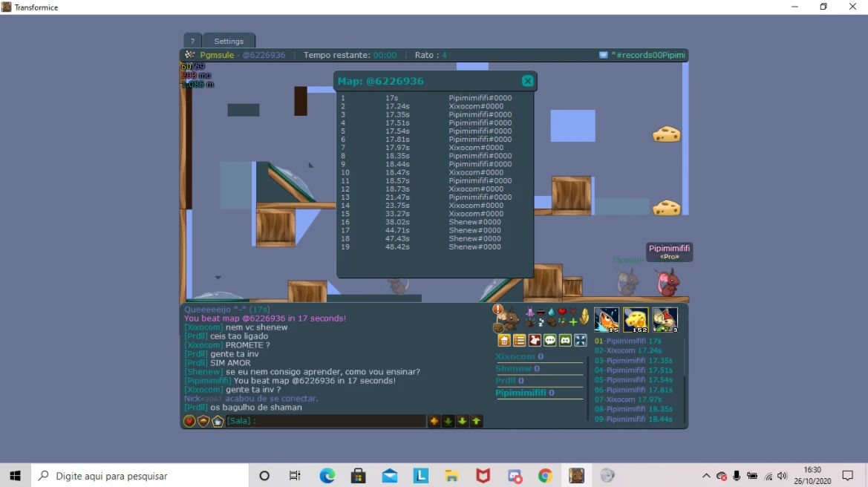Close the Map @6226936 records popup
This screenshot has height=487, width=868.
527,81
